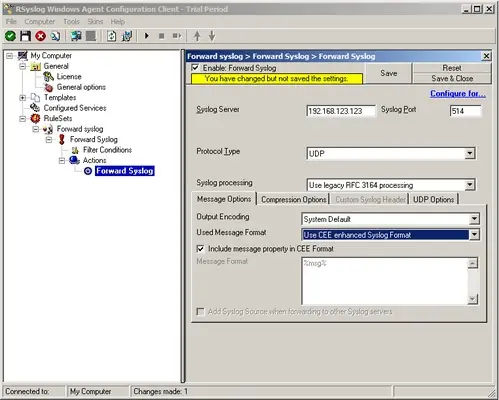Click the Message Format text area
The width and height of the screenshot is (499, 400).
[x=385, y=281]
